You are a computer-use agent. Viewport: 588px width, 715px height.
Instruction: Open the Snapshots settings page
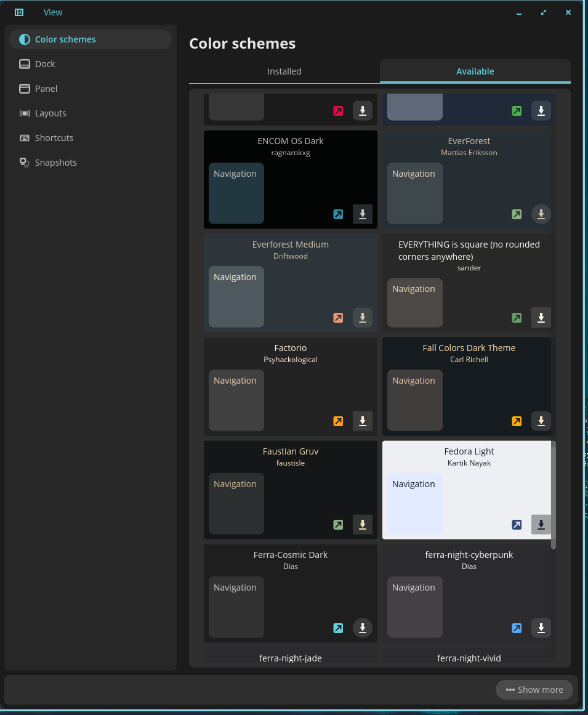pyautogui.click(x=55, y=163)
